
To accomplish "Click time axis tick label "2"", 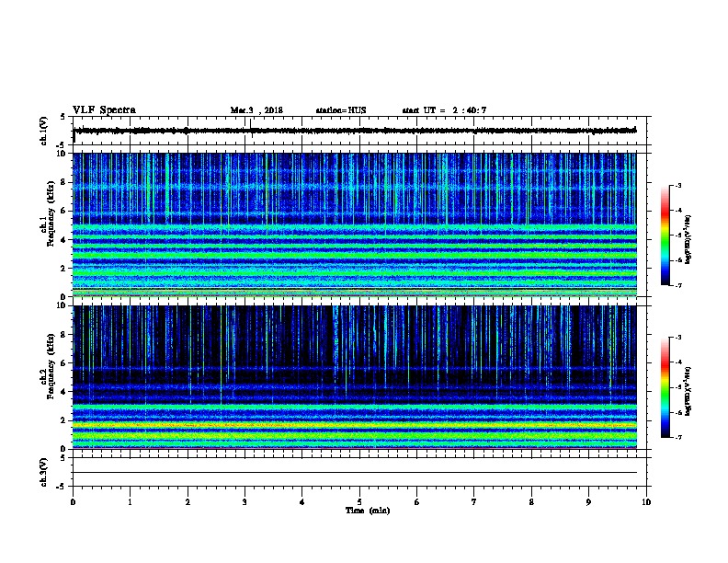I will (188, 502).
